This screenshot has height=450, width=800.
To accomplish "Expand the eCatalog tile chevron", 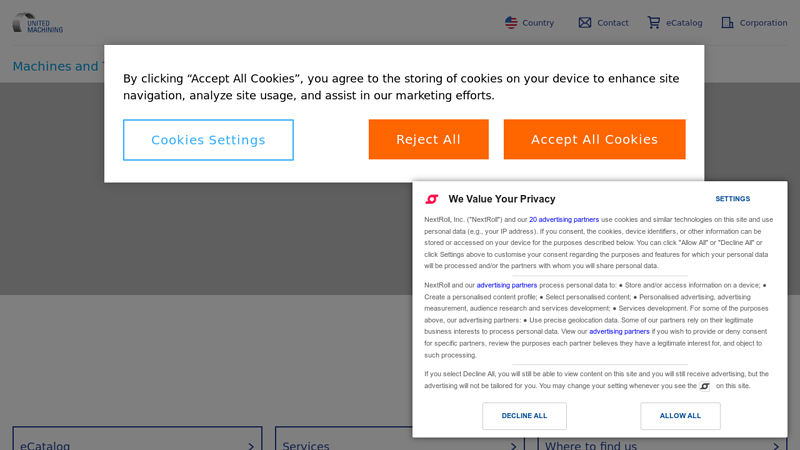I will tap(251, 446).
